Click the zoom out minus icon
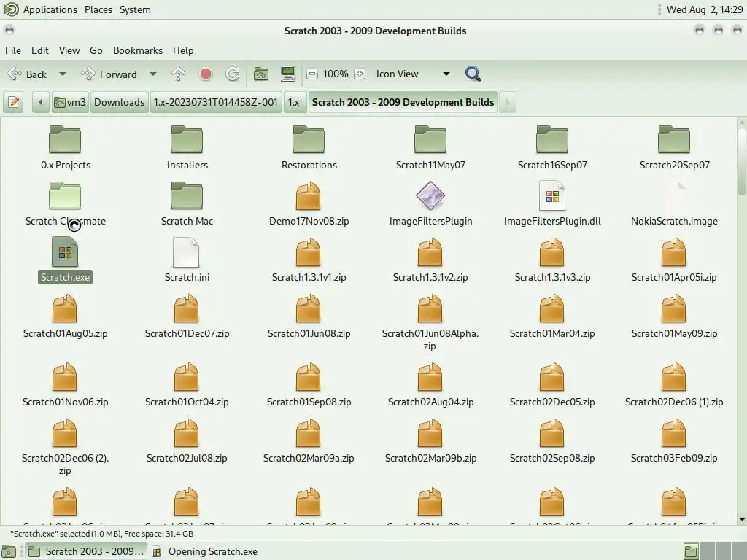This screenshot has width=747, height=560. pyautogui.click(x=312, y=74)
